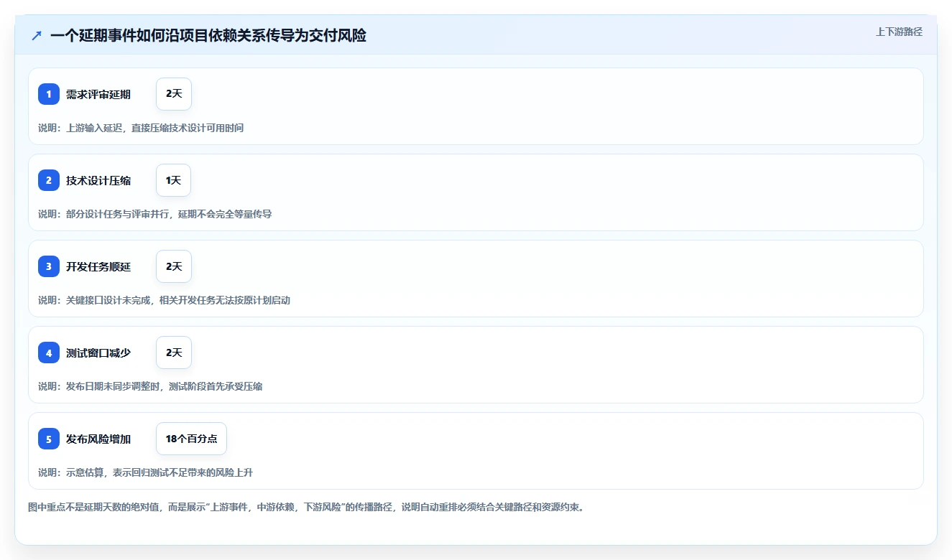Image resolution: width=952 pixels, height=560 pixels.
Task: Click the 2天 pill next to 开发任务顺延
Action: [174, 266]
